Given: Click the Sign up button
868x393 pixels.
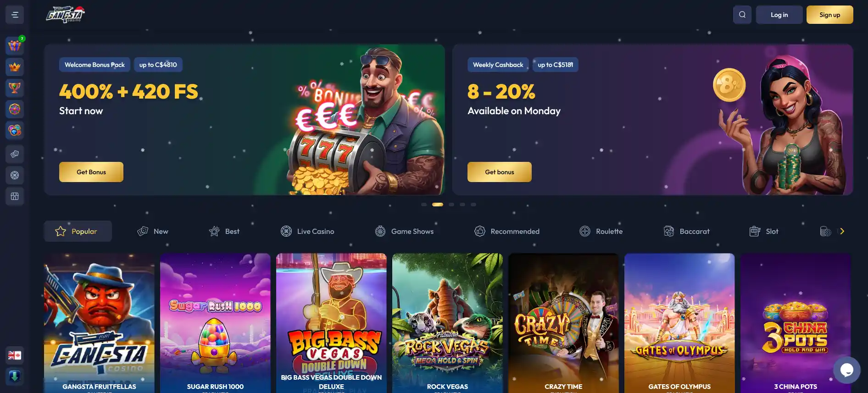Looking at the screenshot, I should (830, 15).
